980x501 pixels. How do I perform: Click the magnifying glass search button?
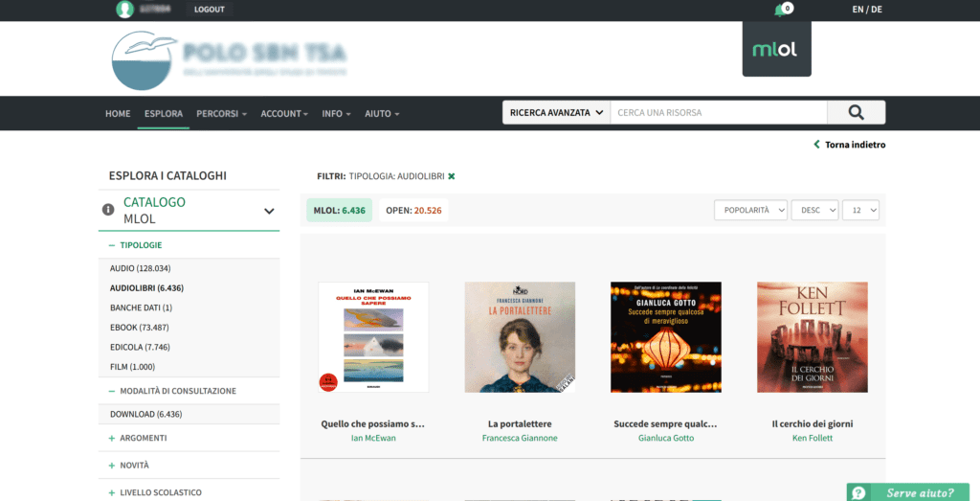tap(856, 113)
